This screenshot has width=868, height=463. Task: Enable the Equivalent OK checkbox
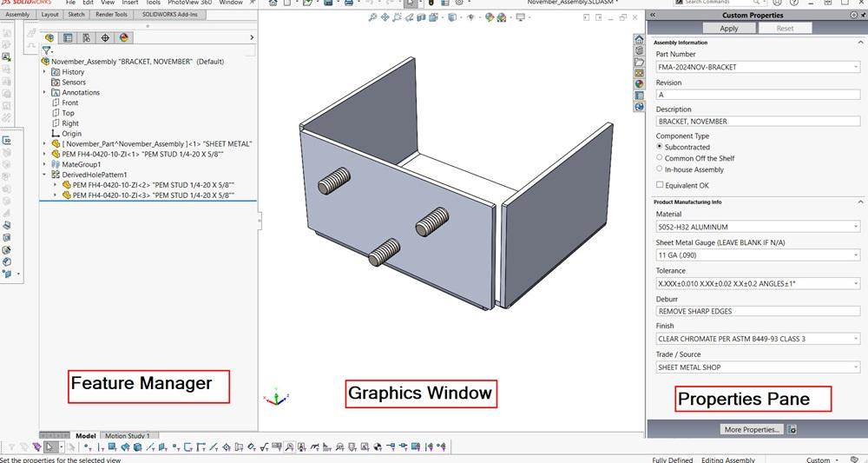point(660,185)
